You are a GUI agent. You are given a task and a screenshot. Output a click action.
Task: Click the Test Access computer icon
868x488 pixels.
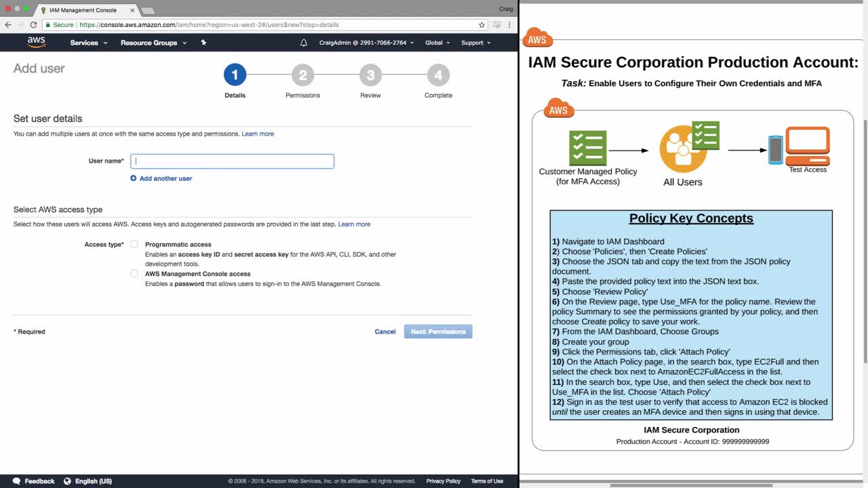(x=807, y=146)
